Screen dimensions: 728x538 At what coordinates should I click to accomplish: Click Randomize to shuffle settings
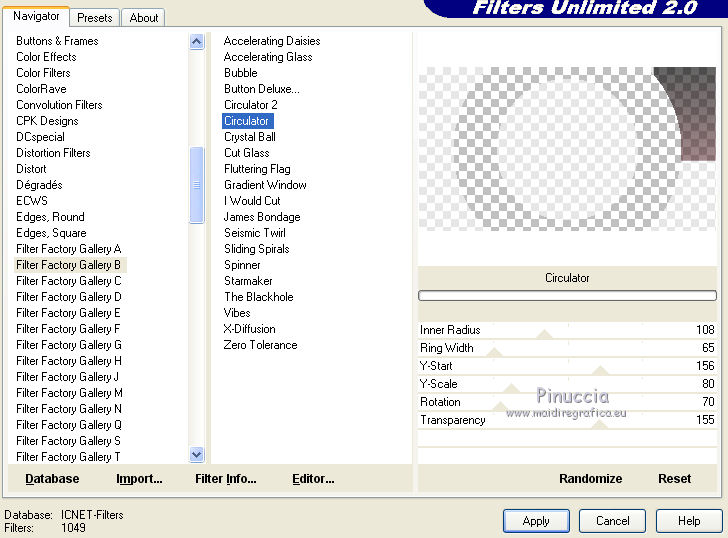[x=591, y=479]
